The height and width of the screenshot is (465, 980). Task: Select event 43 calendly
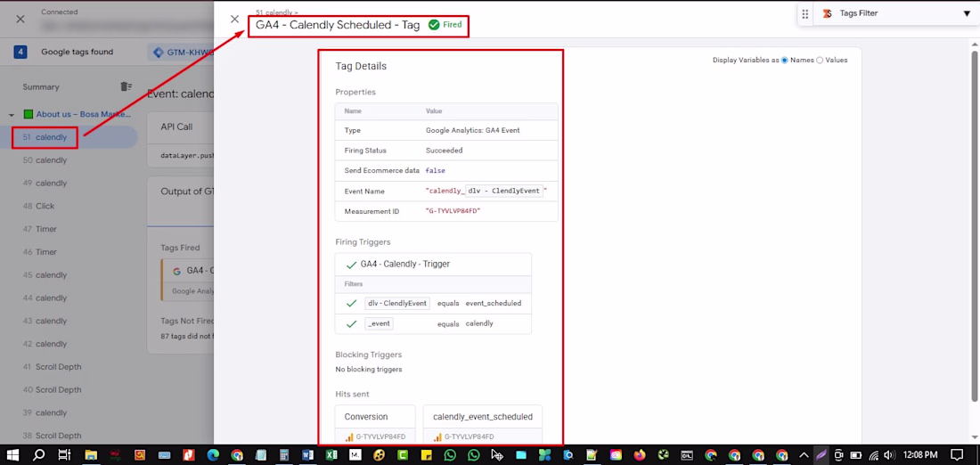point(45,321)
